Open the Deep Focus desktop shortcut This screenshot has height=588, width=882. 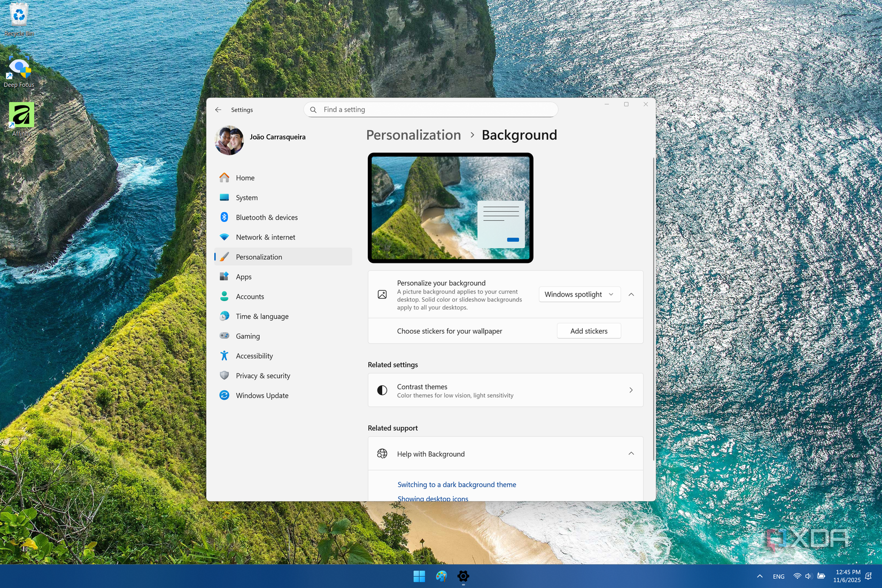click(19, 72)
